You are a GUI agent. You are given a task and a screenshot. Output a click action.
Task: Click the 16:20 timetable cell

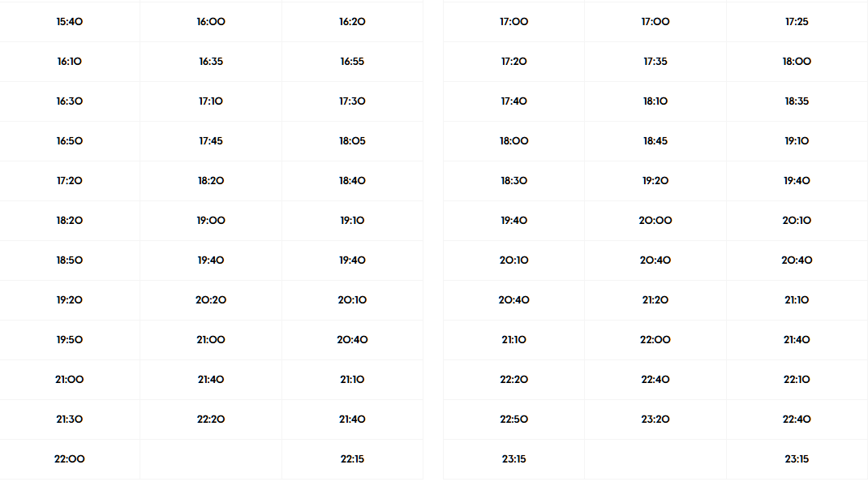(x=352, y=22)
